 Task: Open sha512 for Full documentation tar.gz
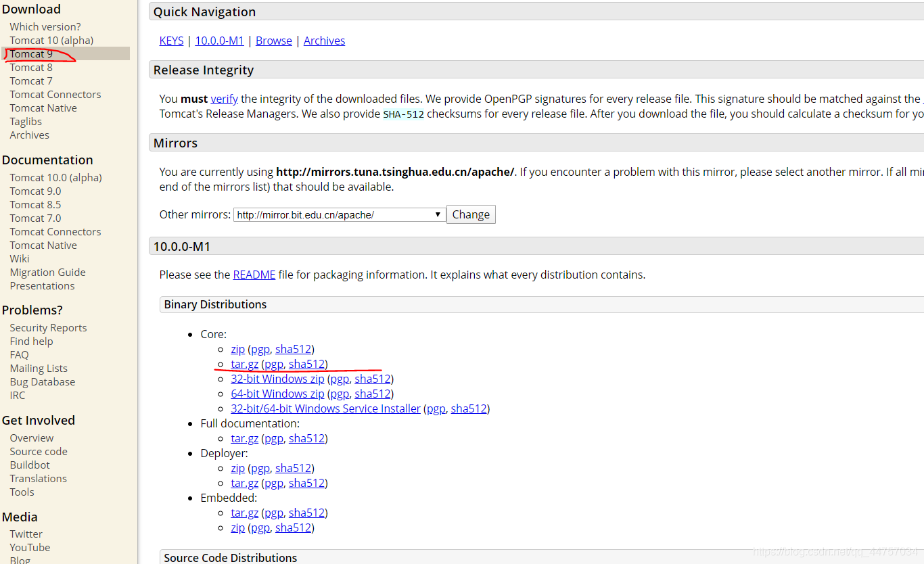coord(306,438)
